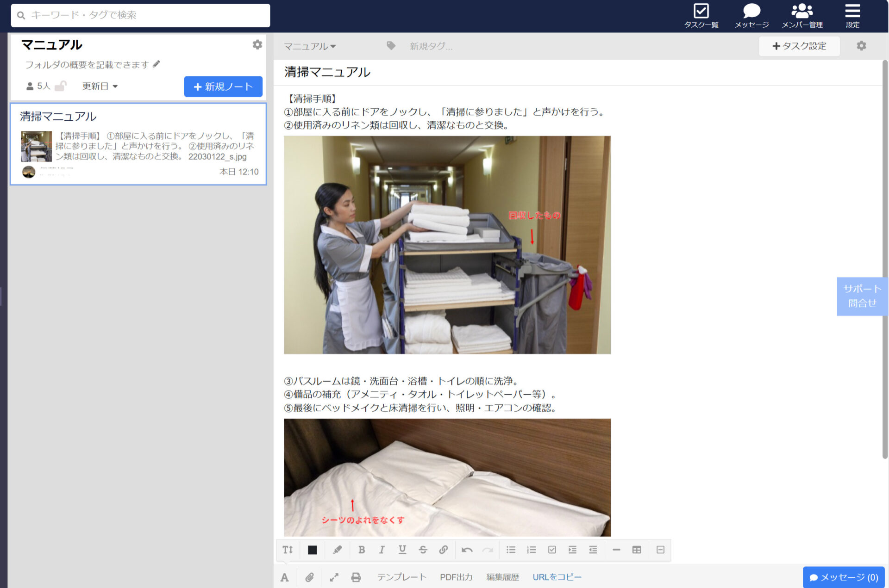Print the note via the printer icon

[x=356, y=577]
